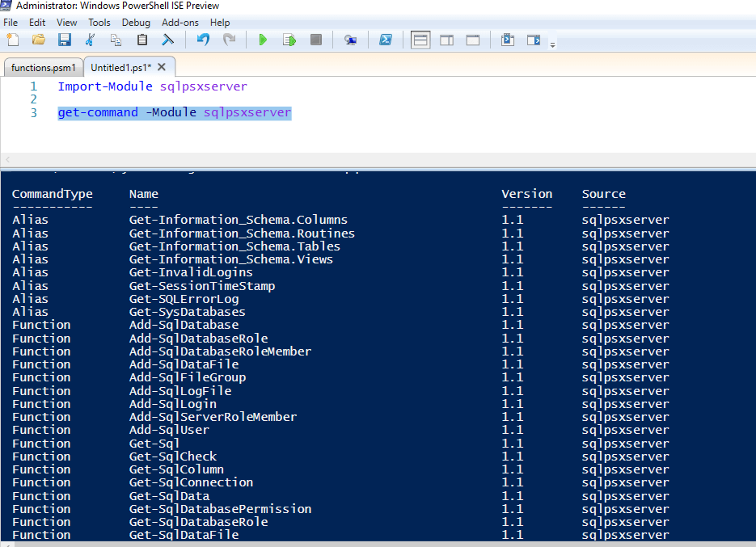Click the left arrow of script pane scrollbar
The image size is (756, 547).
click(8, 159)
